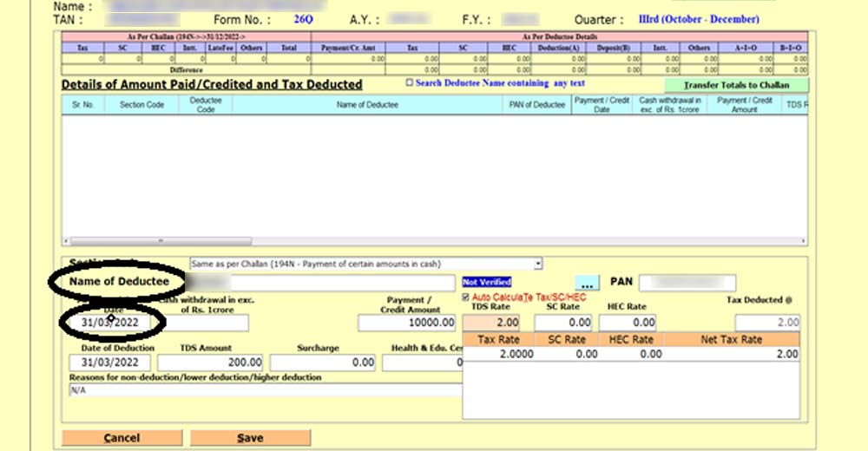Click the Section Code column header

[141, 105]
